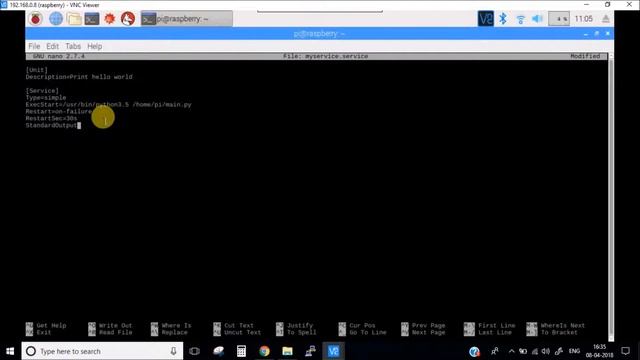640x360 pixels.
Task: Open the Wi-Fi network menu
Action: tap(520, 19)
